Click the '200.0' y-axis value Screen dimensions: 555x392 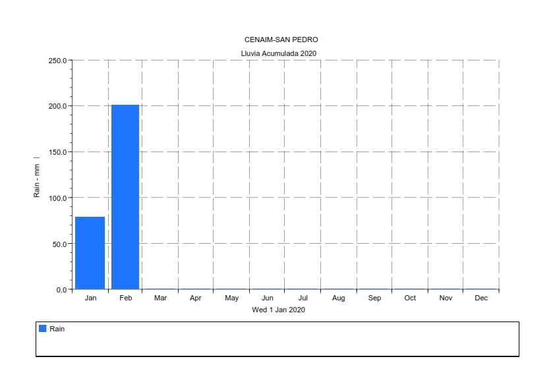[x=58, y=106]
